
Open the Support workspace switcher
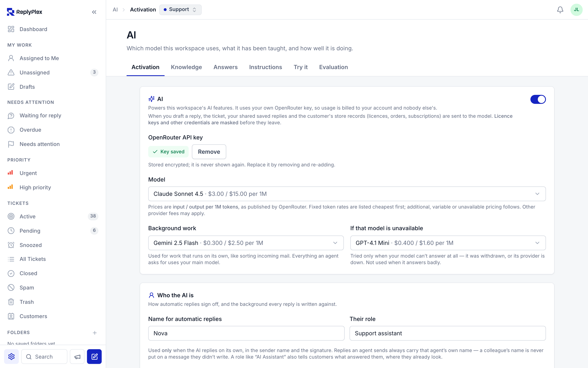180,10
